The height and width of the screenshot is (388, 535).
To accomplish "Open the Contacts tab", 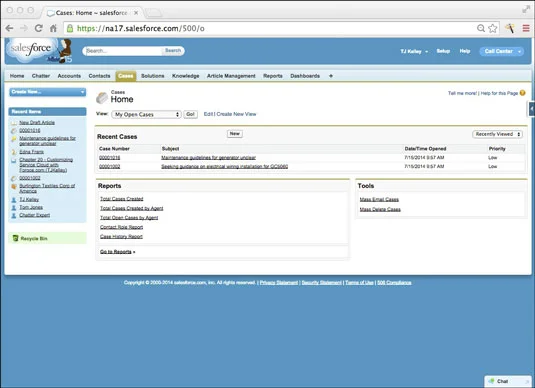I will click(99, 76).
